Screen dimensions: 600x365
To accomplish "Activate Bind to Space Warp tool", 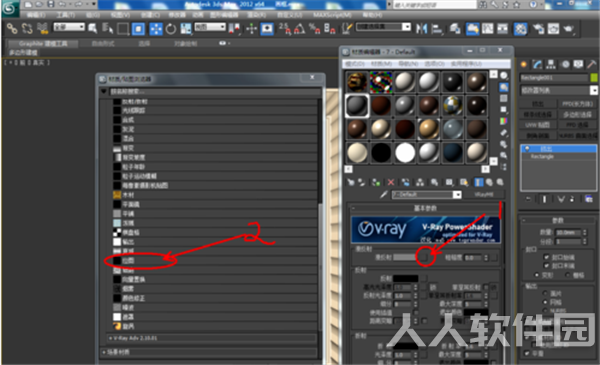I will pyautogui.click(x=42, y=29).
